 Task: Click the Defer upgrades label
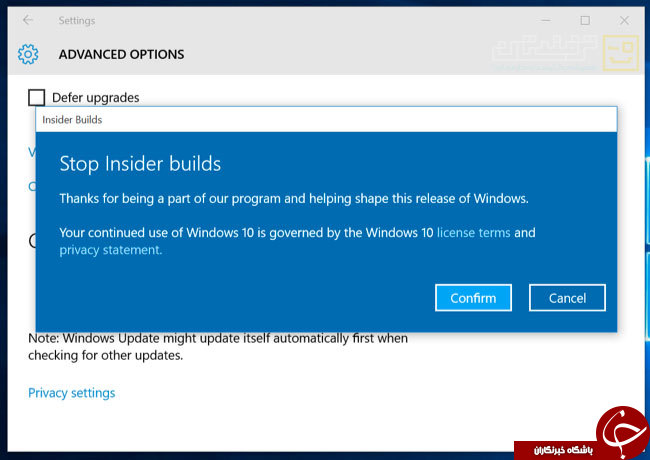click(x=96, y=98)
